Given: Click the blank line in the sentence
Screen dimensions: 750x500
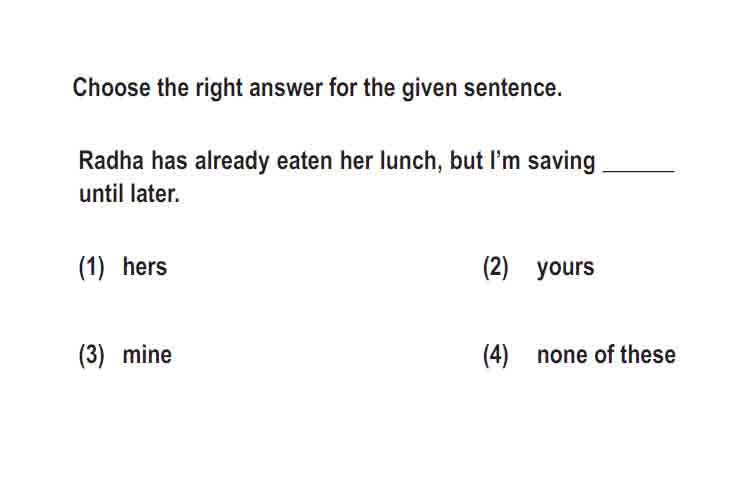Looking at the screenshot, I should click(x=640, y=169).
